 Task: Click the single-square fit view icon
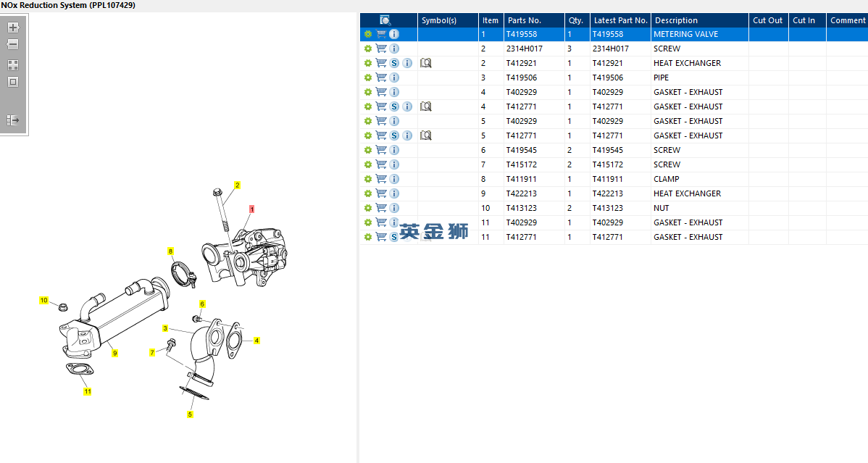click(x=12, y=82)
